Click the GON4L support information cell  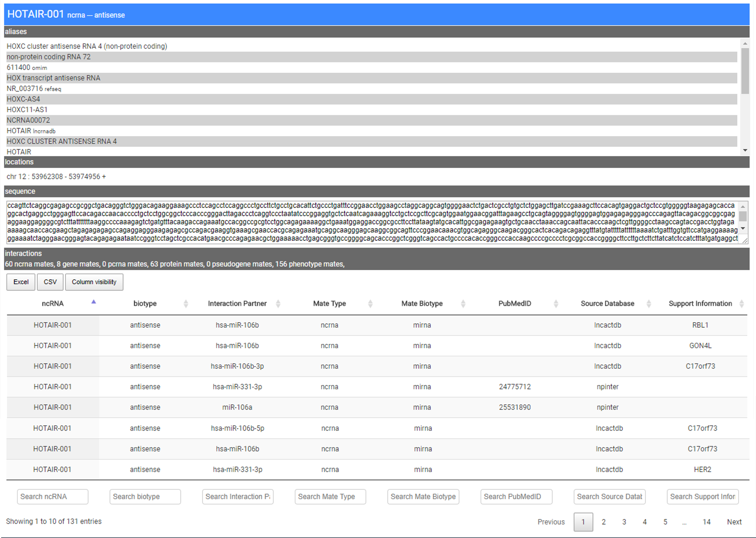(700, 345)
